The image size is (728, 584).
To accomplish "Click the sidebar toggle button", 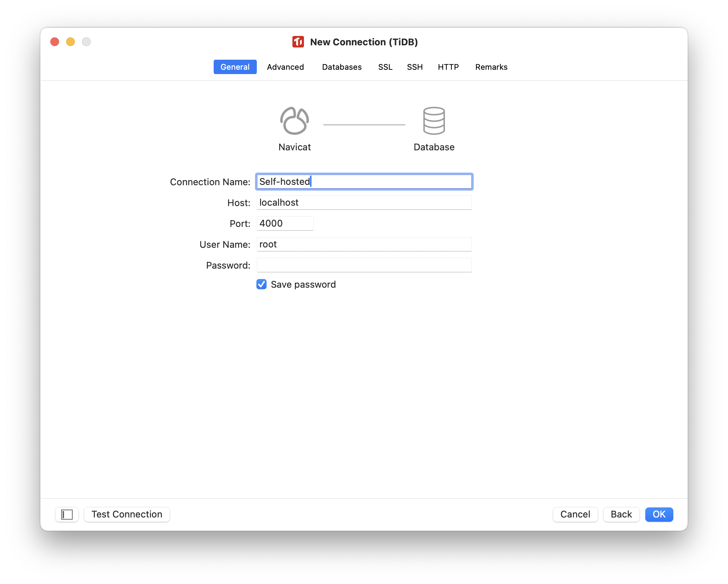I will pyautogui.click(x=67, y=514).
